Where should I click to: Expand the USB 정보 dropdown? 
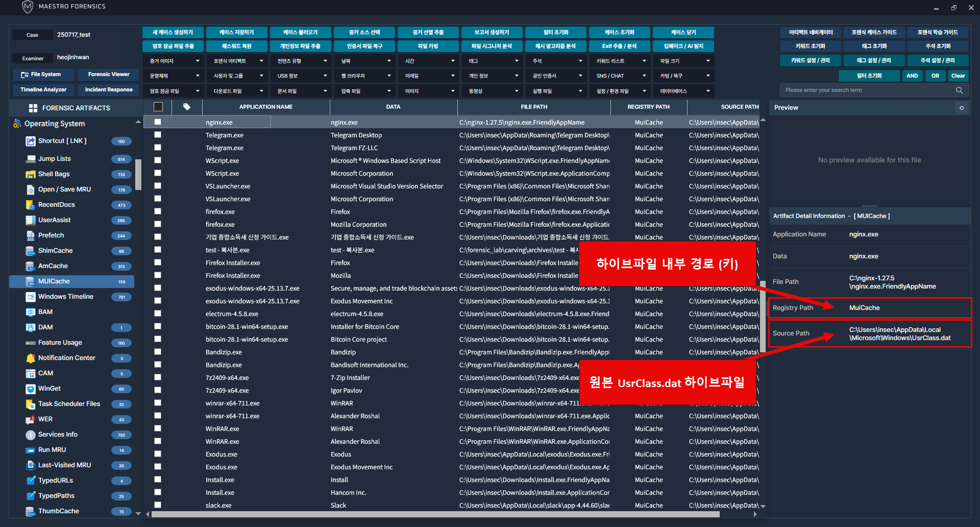(x=301, y=76)
